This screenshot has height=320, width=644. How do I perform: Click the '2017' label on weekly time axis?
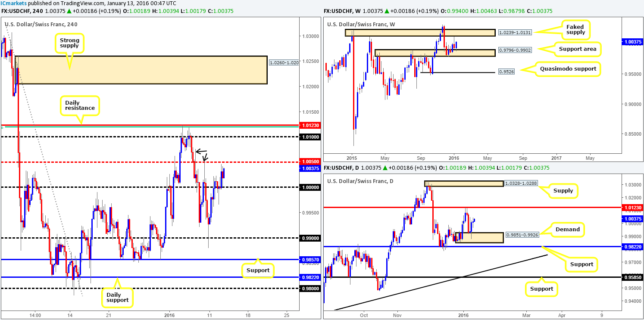[556, 158]
